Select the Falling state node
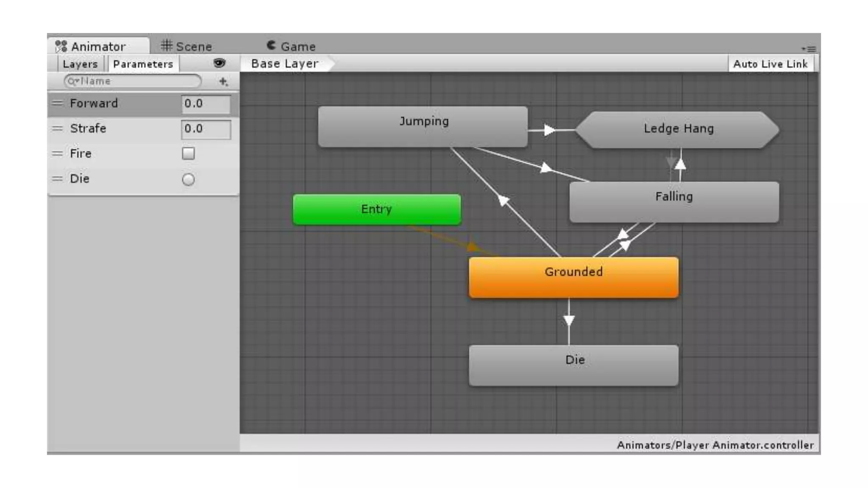868x488 pixels. 674,202
